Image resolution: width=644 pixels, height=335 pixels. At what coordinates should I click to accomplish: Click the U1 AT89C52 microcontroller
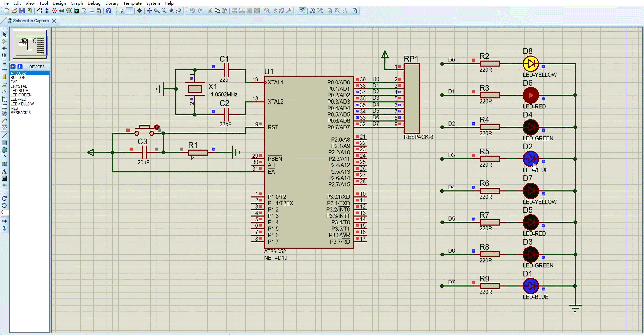tap(309, 162)
